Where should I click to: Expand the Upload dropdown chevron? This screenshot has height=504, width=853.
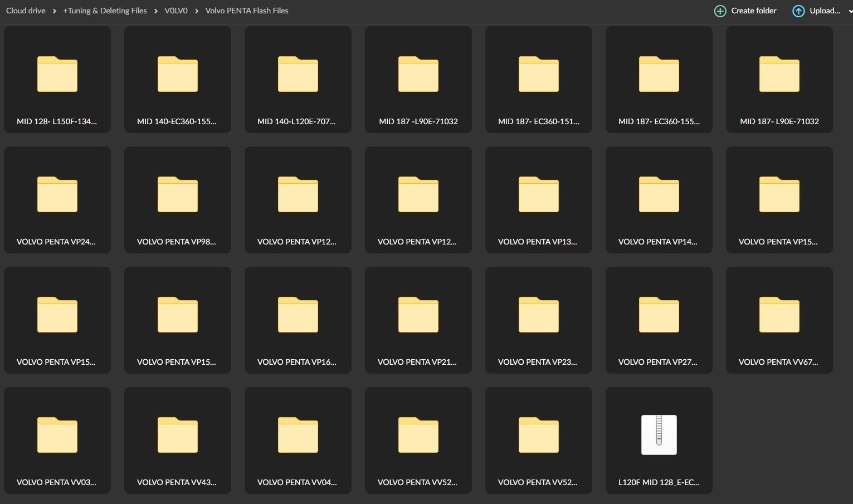coord(850,11)
